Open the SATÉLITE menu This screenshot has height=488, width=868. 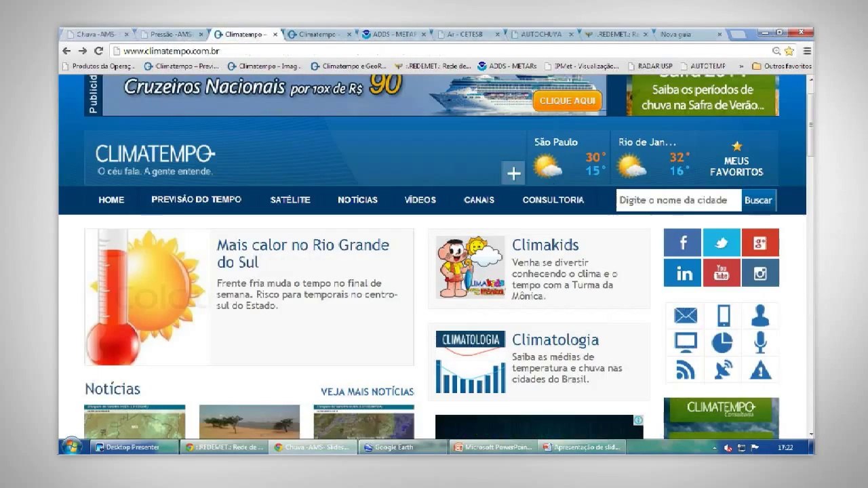coord(290,200)
